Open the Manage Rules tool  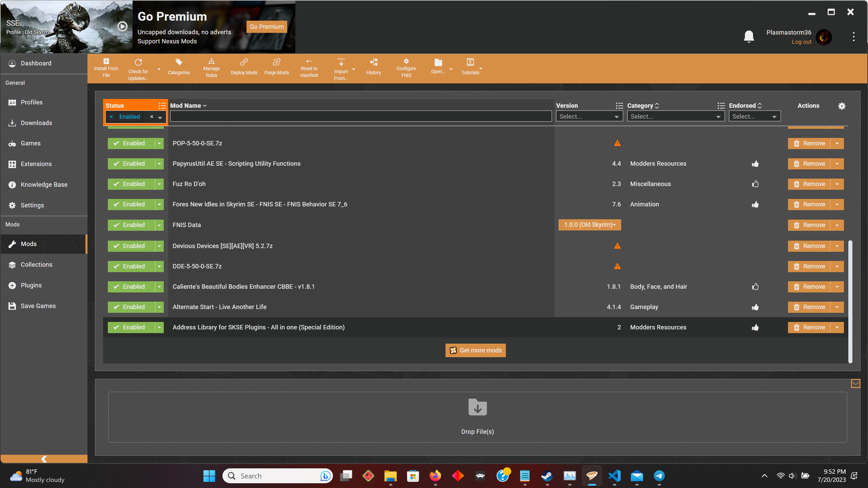pyautogui.click(x=211, y=68)
